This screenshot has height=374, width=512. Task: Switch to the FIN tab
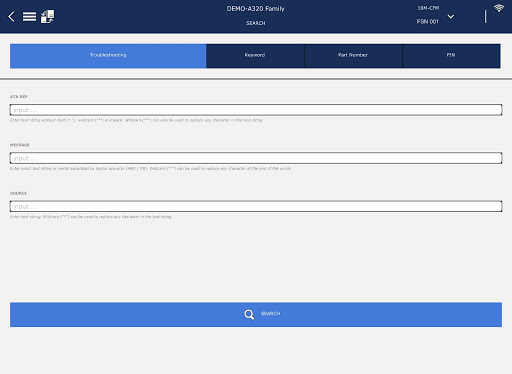pyautogui.click(x=451, y=56)
